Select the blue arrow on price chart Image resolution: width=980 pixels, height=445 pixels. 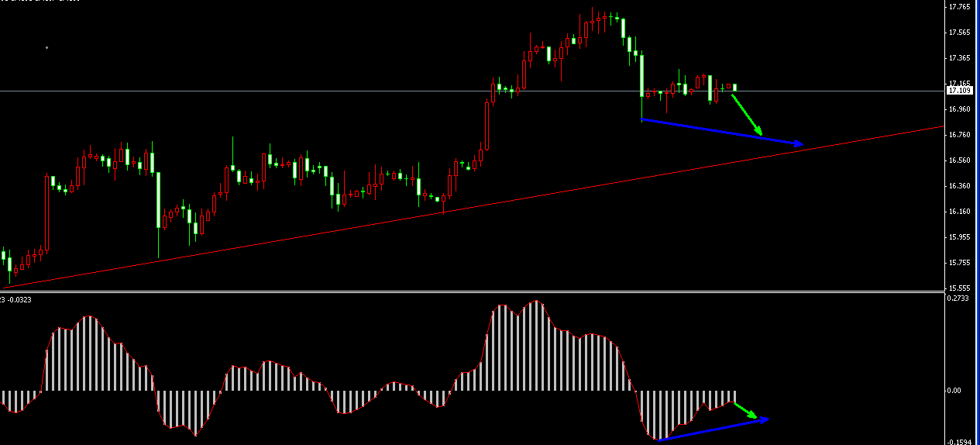tap(720, 132)
